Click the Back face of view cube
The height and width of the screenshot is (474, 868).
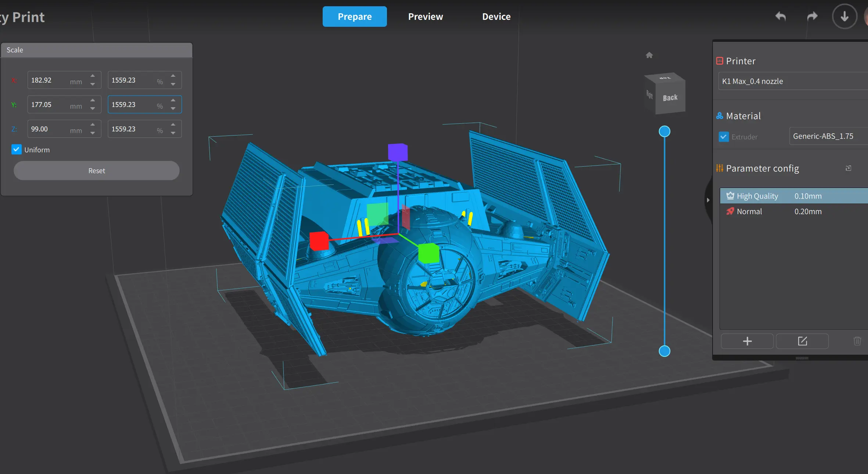670,98
